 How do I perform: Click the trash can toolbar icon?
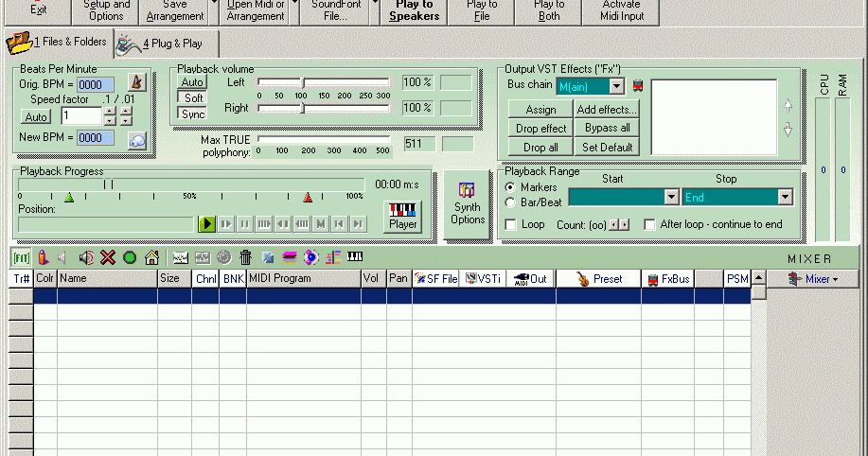click(x=246, y=257)
